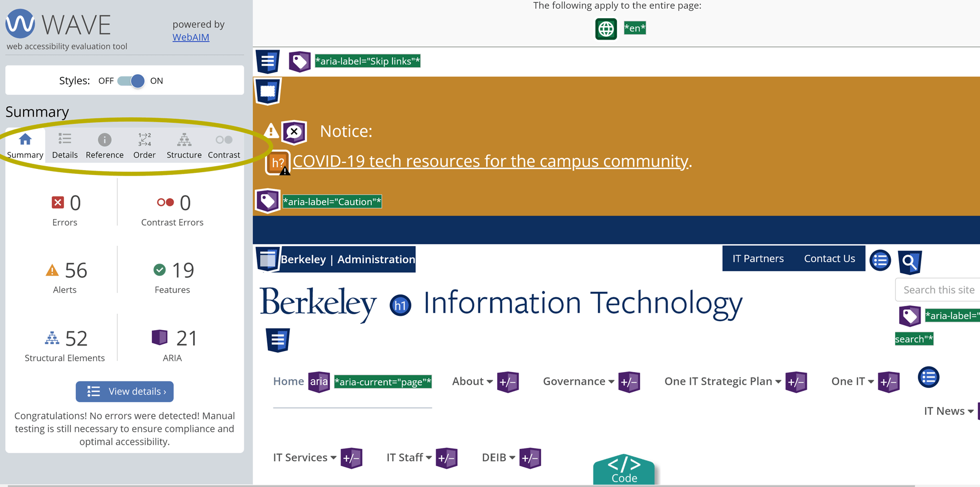
Task: Click the +/- icon beside IT Staff
Action: (x=447, y=458)
